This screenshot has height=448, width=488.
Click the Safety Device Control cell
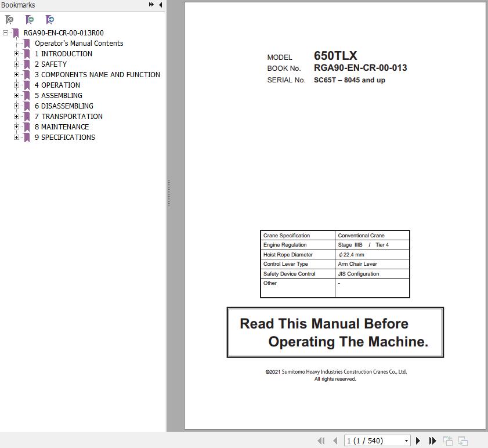tap(298, 274)
